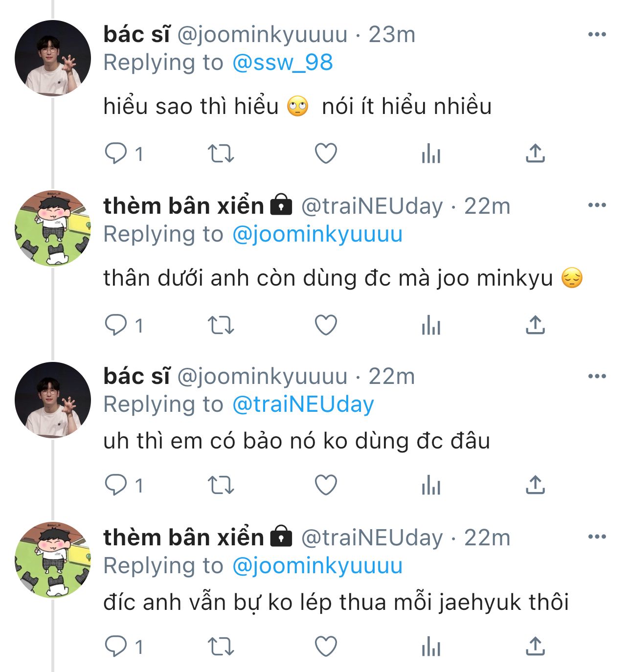Open more options on the last tweet
Screen dimensions: 628x672
click(597, 537)
